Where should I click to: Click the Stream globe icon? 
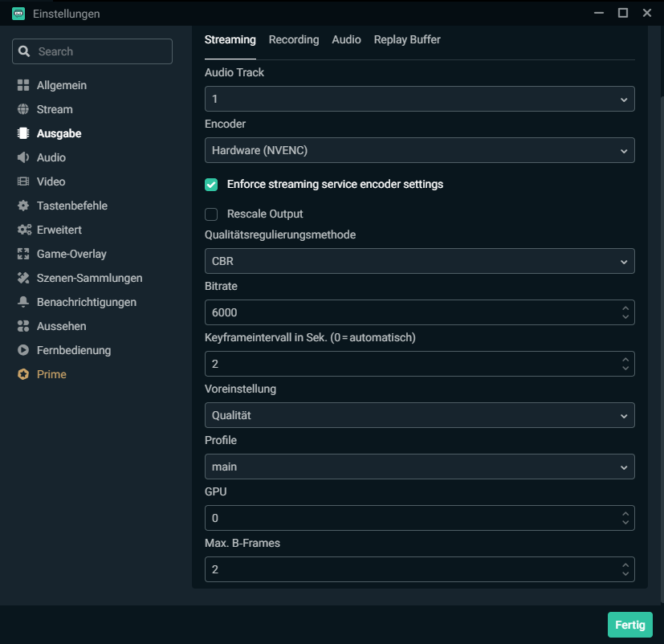23,109
